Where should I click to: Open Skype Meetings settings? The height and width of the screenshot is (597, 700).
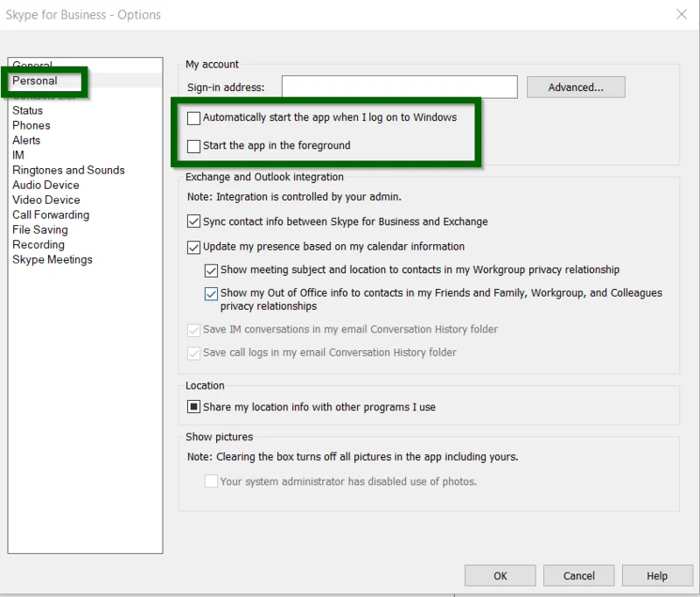click(52, 259)
